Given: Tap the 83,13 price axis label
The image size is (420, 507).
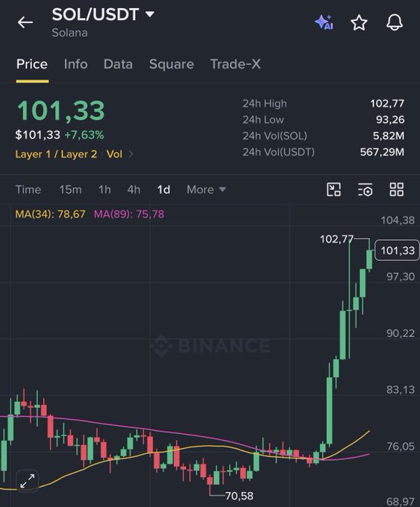Looking at the screenshot, I should click(x=401, y=390).
